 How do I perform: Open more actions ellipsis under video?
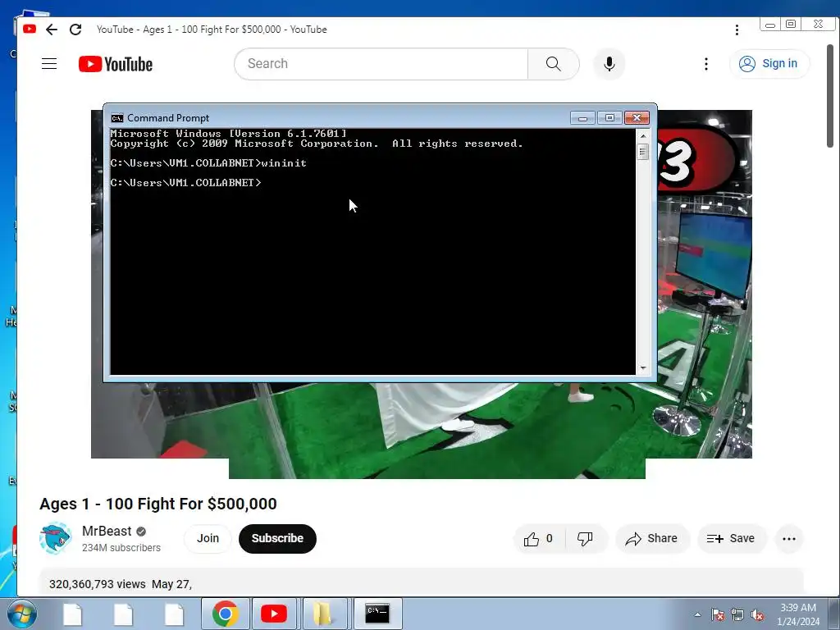coord(789,539)
